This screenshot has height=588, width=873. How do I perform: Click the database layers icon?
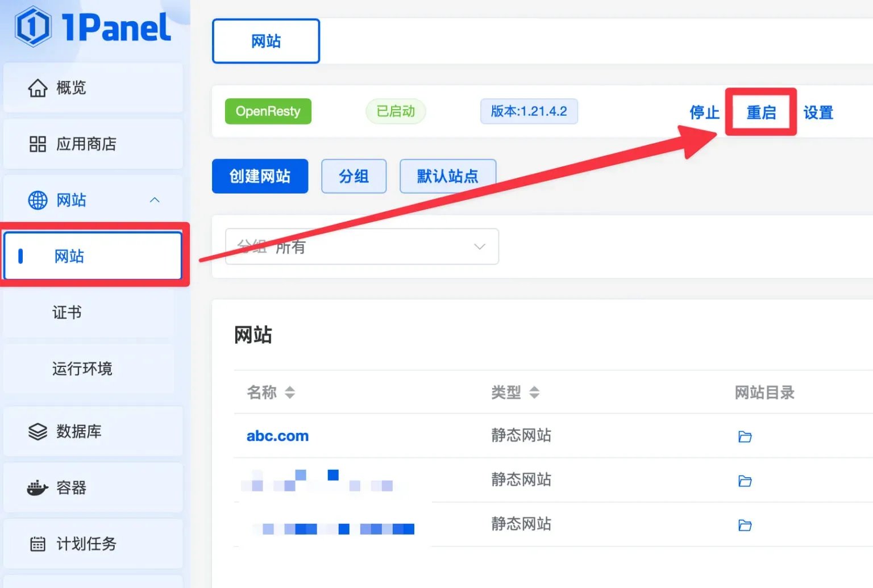point(38,432)
